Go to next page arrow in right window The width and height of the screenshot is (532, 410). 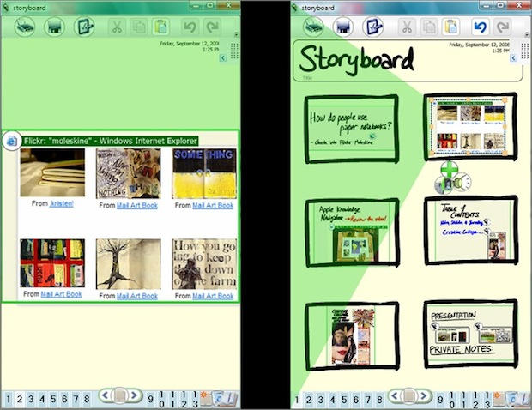tap(424, 395)
